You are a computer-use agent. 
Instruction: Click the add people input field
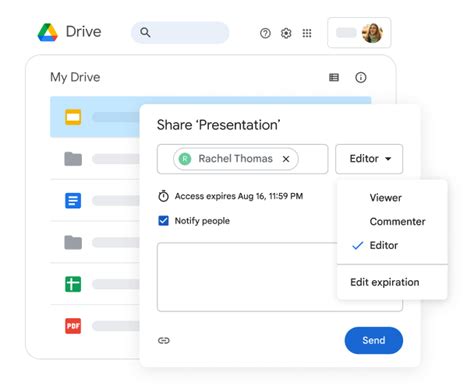tap(242, 159)
